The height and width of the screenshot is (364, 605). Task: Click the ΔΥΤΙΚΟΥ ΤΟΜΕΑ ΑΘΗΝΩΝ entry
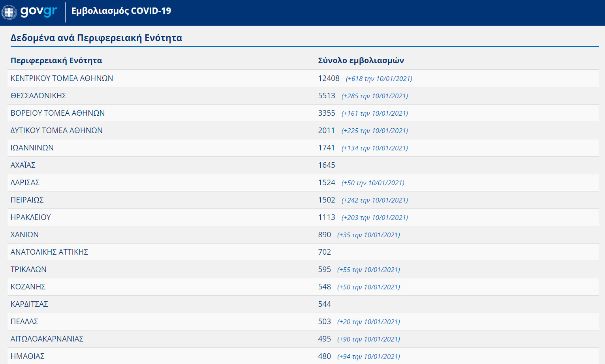pos(56,131)
